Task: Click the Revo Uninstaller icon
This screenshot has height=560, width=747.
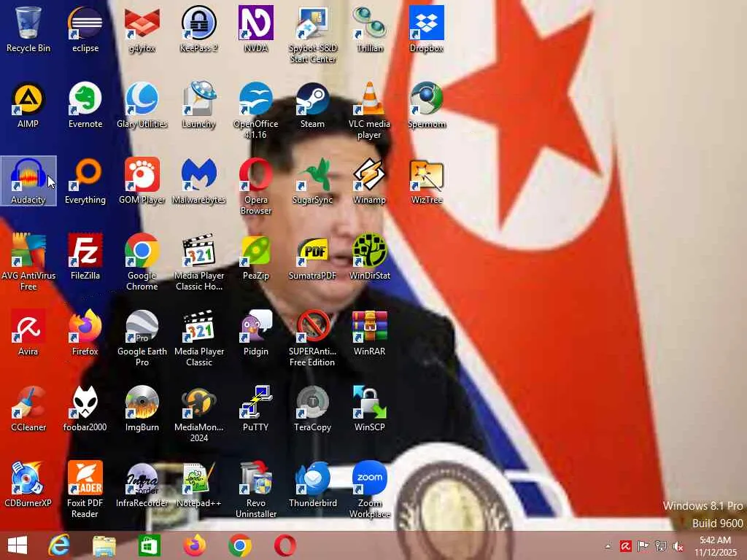Action: 256,489
